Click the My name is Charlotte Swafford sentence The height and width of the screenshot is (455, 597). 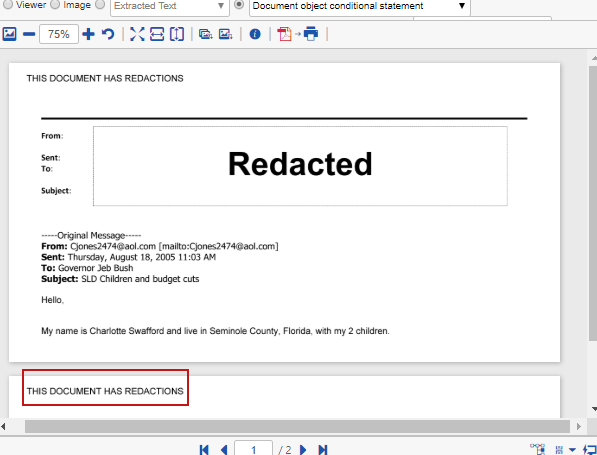click(x=215, y=331)
